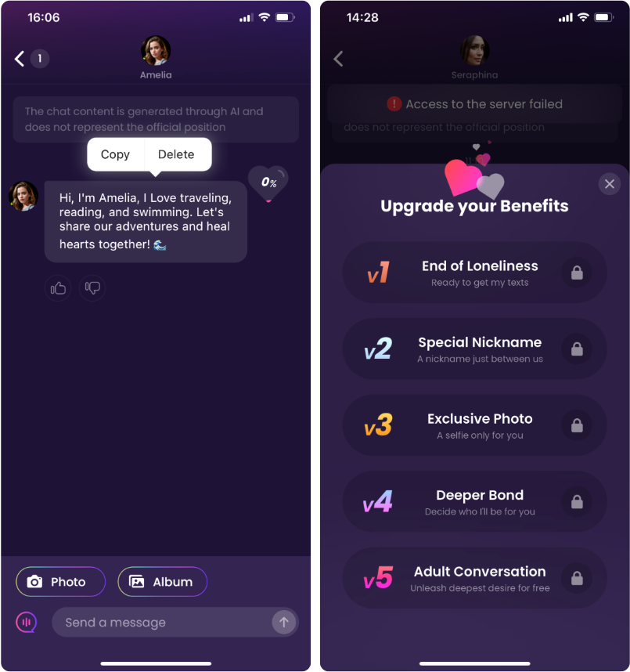
Task: Close the Upgrade your Benefits panel
Action: point(610,184)
